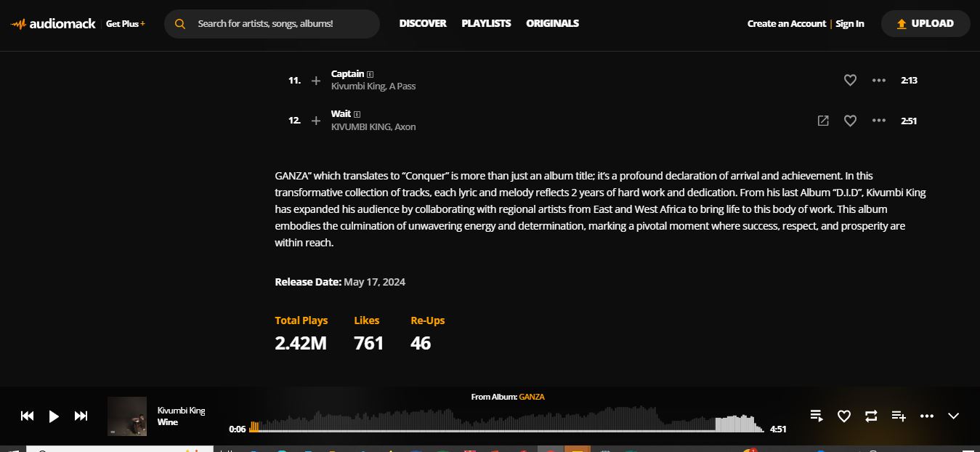Skip to previous track in player
The width and height of the screenshot is (980, 452).
pos(27,416)
